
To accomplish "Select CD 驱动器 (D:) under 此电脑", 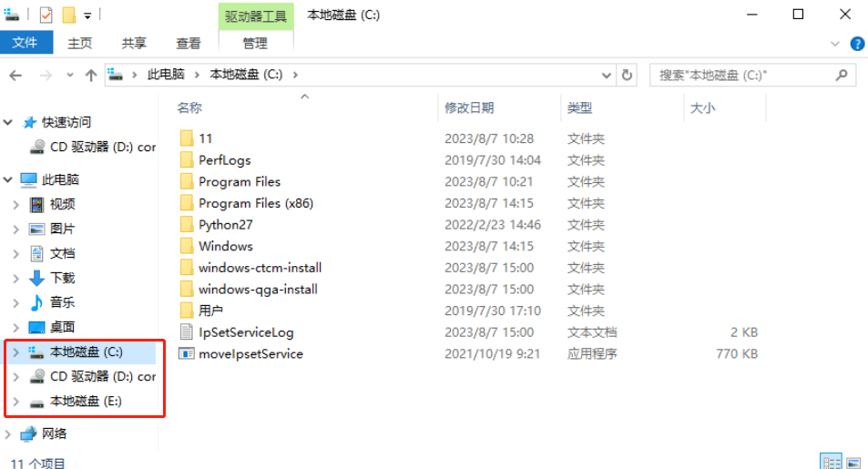I will tap(102, 376).
